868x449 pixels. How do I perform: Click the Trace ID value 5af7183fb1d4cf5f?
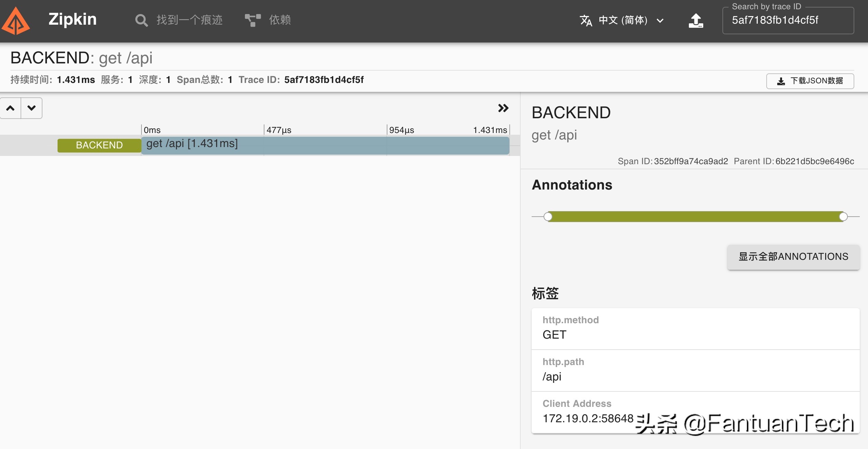(324, 80)
